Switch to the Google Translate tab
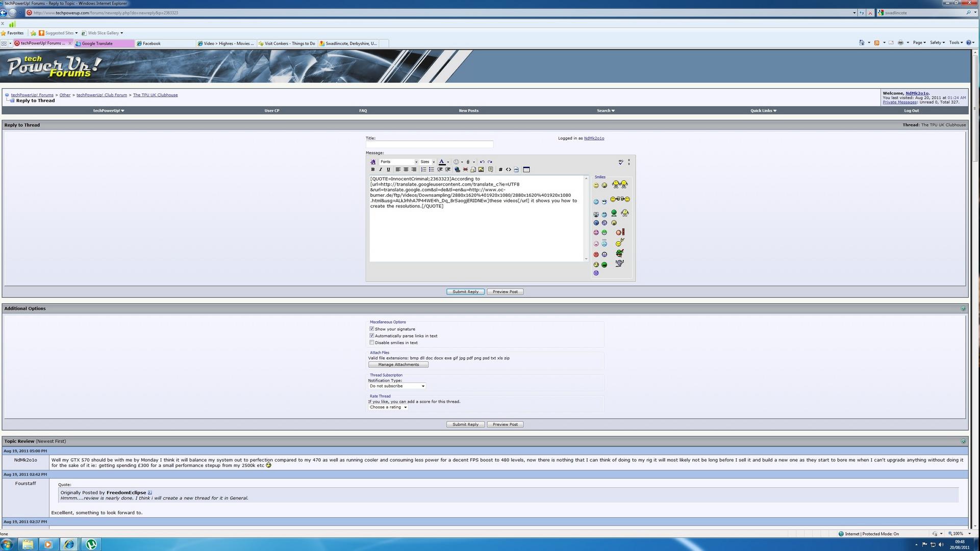 [x=104, y=43]
